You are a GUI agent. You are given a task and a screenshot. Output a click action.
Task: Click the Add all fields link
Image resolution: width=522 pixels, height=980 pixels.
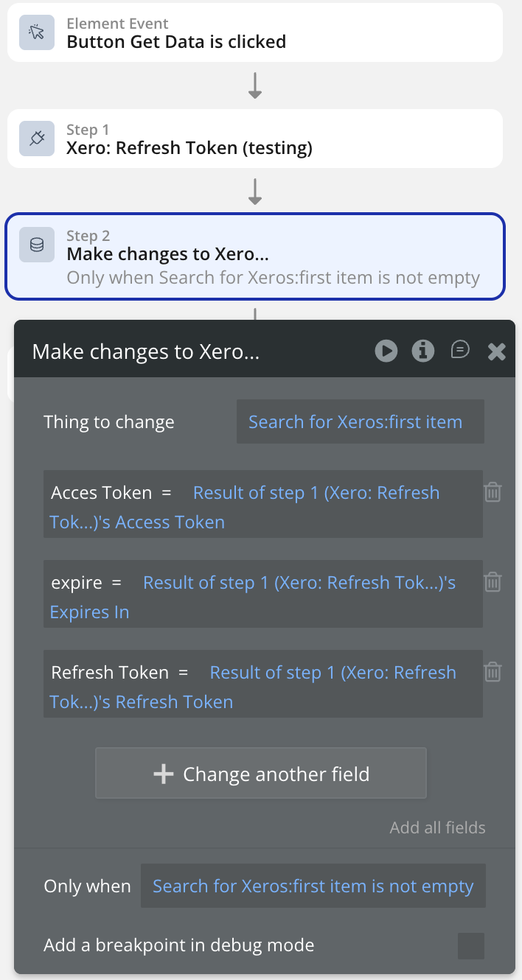[x=437, y=827]
